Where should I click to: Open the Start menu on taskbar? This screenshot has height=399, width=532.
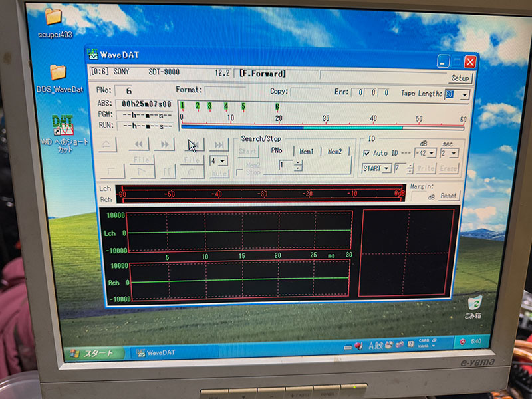click(92, 353)
